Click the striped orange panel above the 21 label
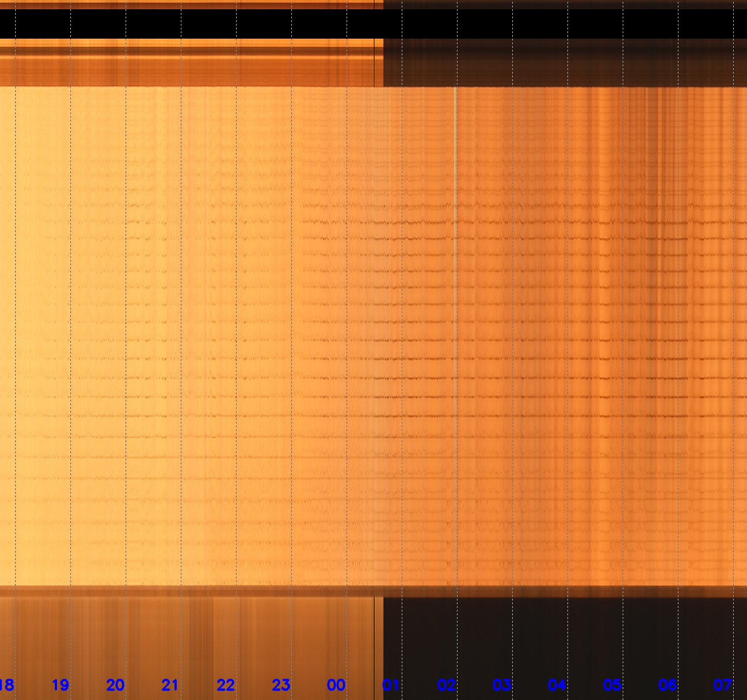747x700 pixels. tap(170, 636)
